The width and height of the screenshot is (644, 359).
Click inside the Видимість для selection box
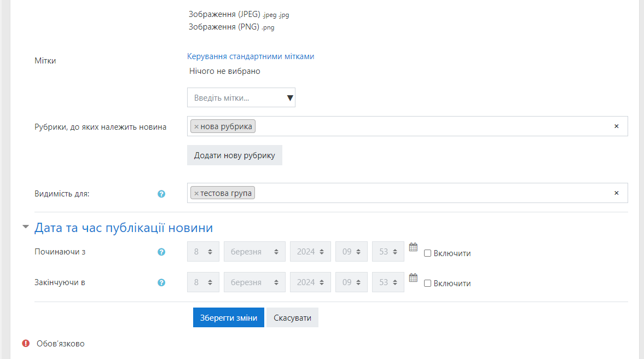(x=408, y=193)
